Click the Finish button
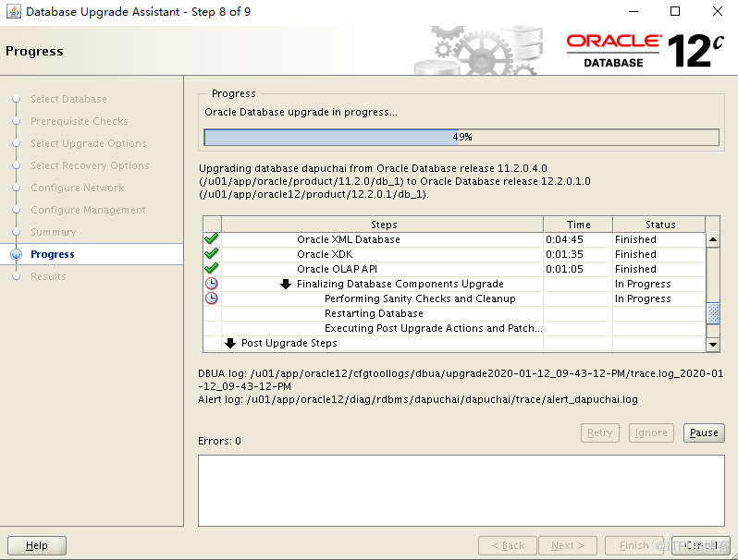738x560 pixels. tap(634, 545)
